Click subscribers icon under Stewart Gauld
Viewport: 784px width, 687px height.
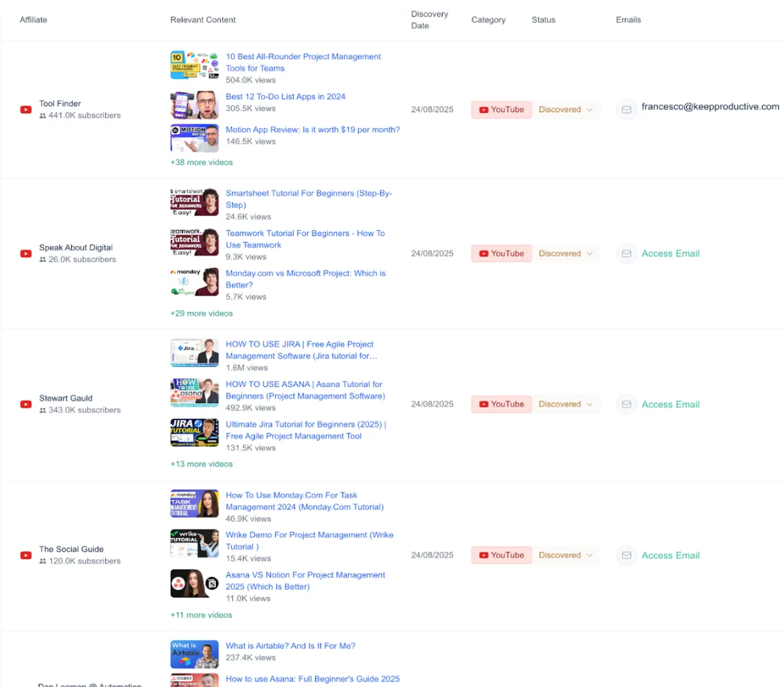[43, 410]
